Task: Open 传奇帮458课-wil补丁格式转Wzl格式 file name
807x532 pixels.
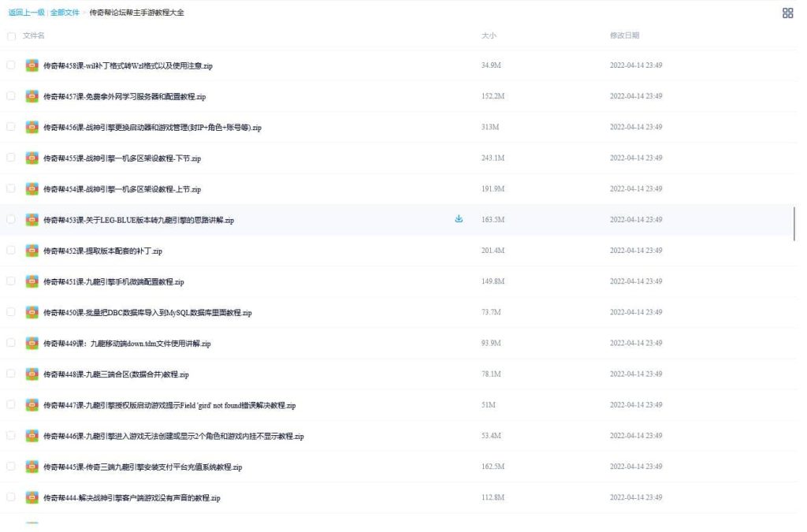Action: pyautogui.click(x=128, y=66)
